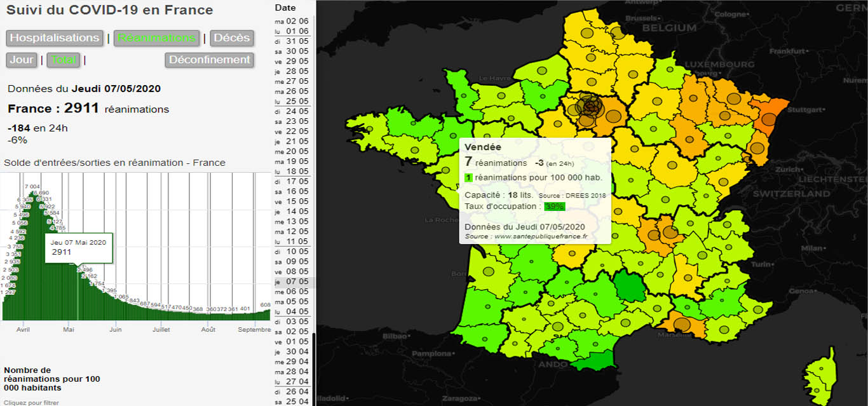868x406 pixels.
Task: Click the Cliquez pour filtrer legend text
Action: tap(31, 402)
